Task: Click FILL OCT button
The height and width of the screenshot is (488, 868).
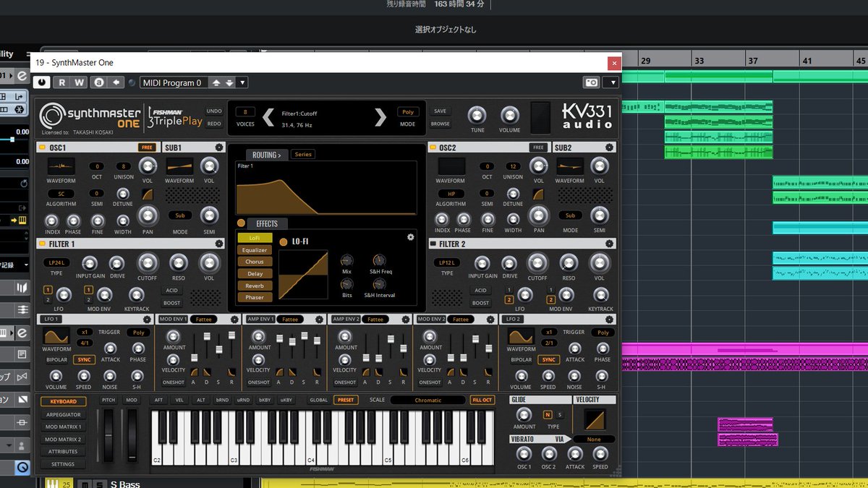Action: (482, 400)
